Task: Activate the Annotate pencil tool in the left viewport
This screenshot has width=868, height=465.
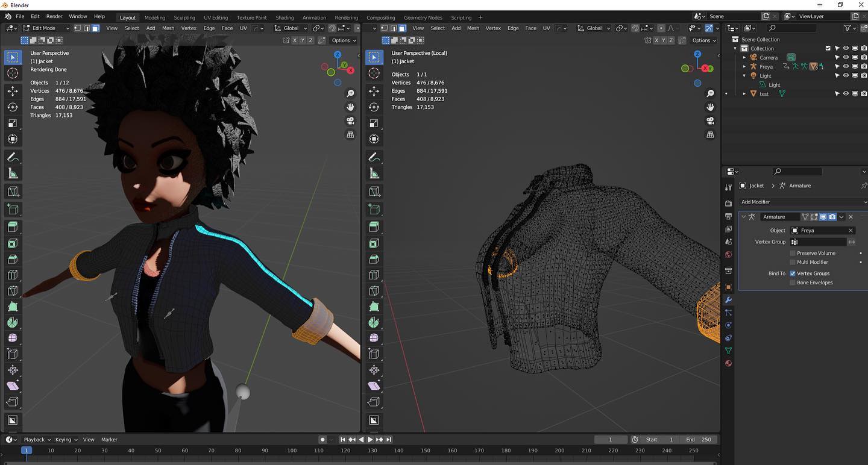Action: pos(13,157)
